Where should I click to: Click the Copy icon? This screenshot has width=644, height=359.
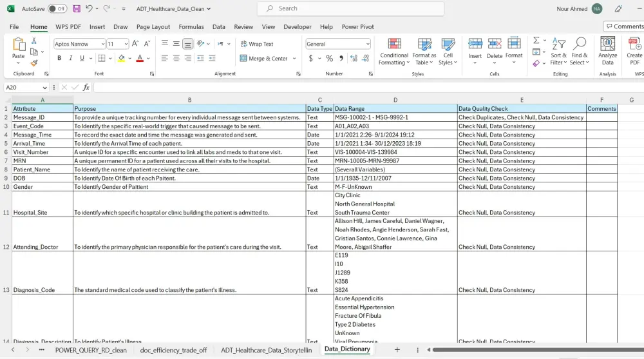[x=34, y=52]
